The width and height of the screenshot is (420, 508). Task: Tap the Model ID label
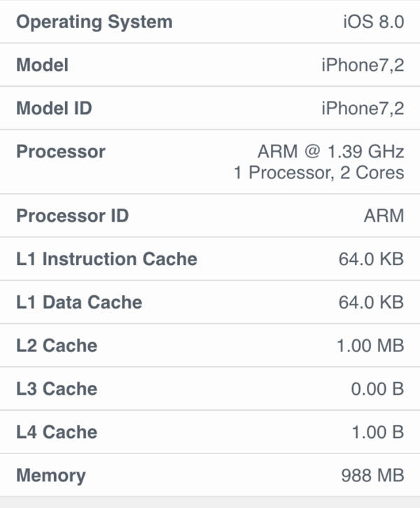[x=54, y=109]
